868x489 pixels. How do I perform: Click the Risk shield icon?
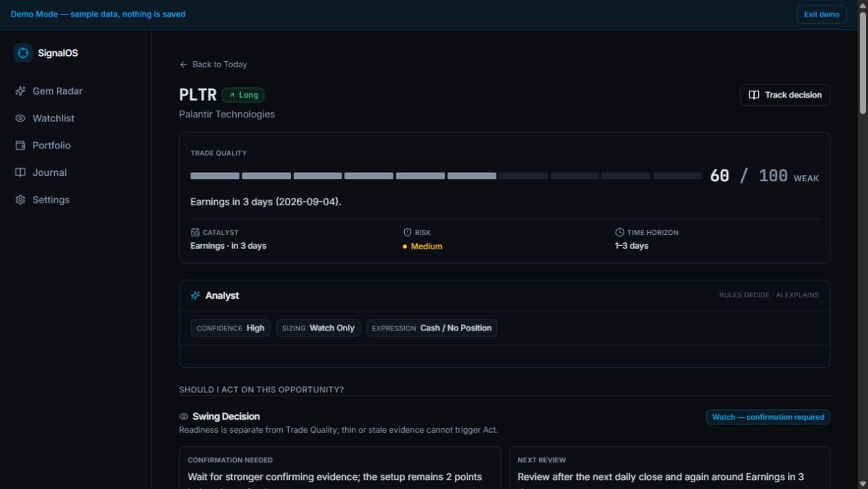click(x=407, y=233)
